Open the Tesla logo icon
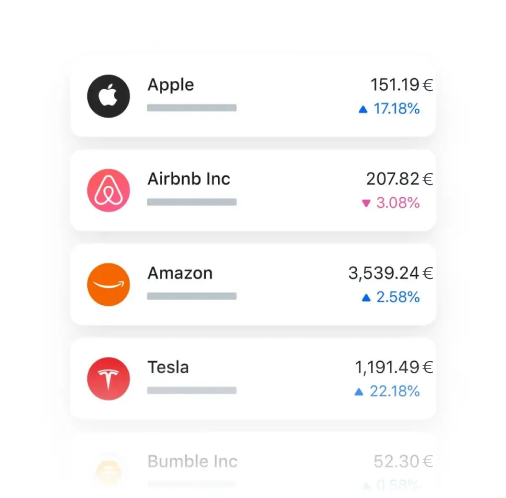The height and width of the screenshot is (498, 506). [108, 379]
